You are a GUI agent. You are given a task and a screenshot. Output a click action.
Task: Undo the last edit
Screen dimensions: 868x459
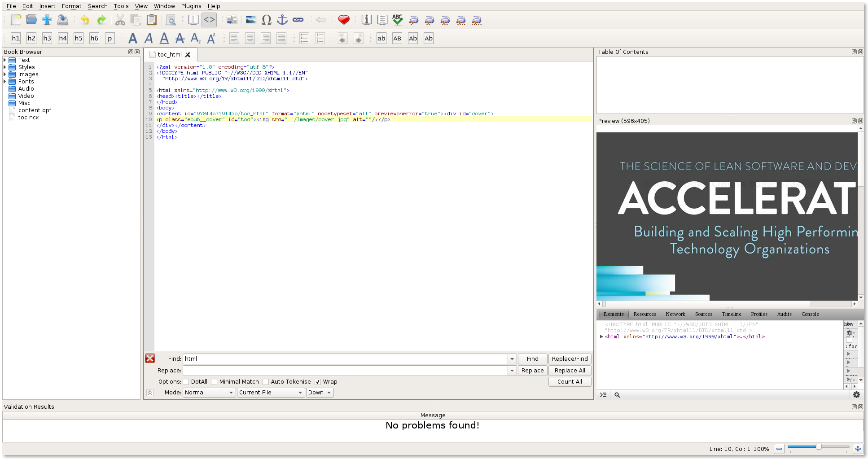pos(85,20)
